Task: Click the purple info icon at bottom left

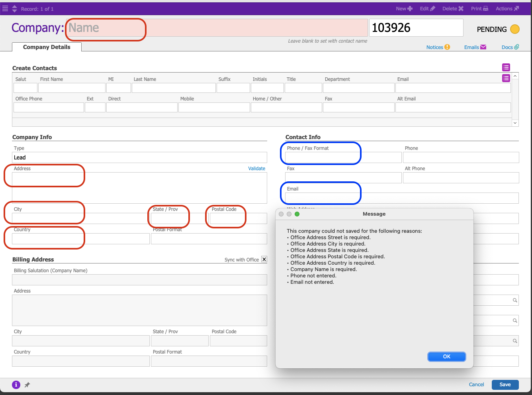Action: click(x=16, y=385)
